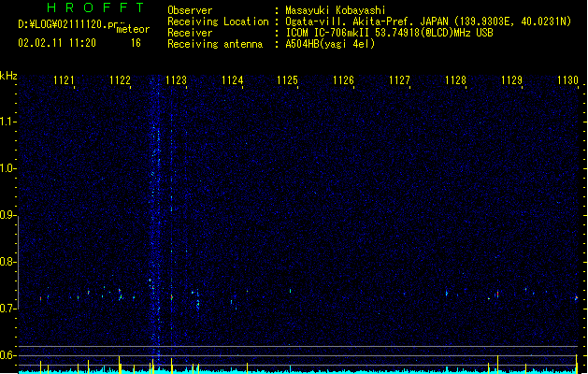588x374 pixels.
Task: Click the Receiver label
Action: click(190, 33)
